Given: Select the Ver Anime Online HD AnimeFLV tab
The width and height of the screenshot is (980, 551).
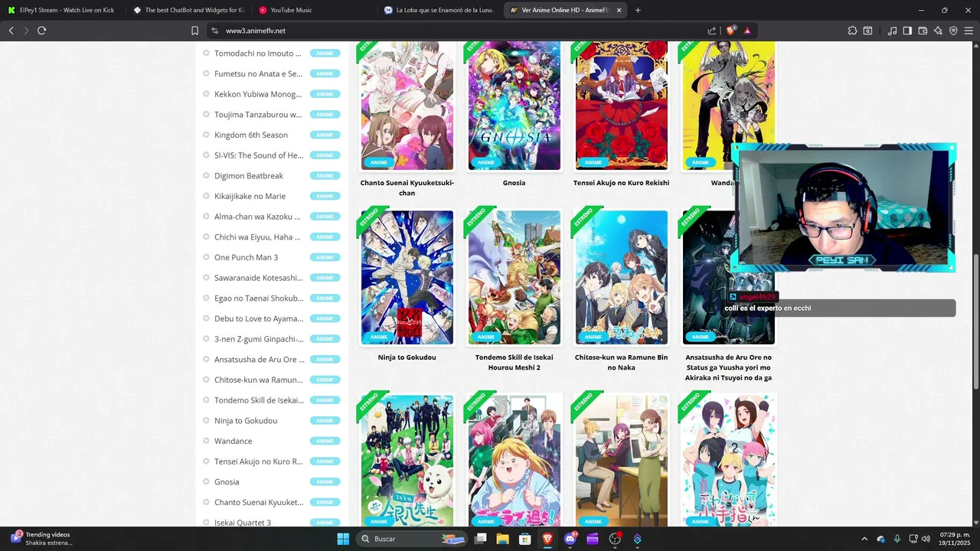Looking at the screenshot, I should click(567, 10).
